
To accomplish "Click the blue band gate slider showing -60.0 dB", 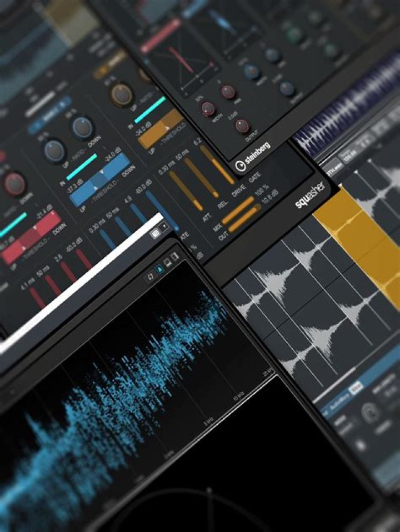I will 162,210.
